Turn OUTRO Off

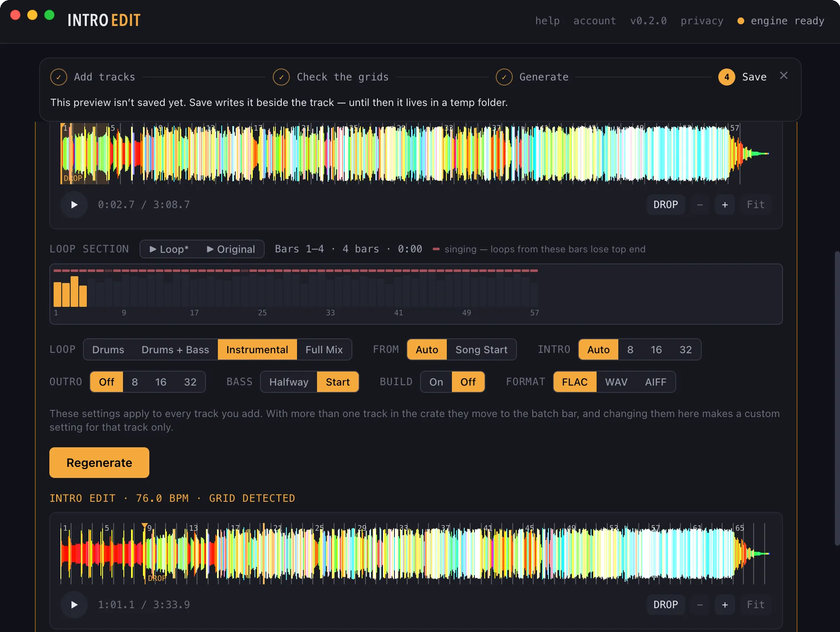click(x=106, y=382)
